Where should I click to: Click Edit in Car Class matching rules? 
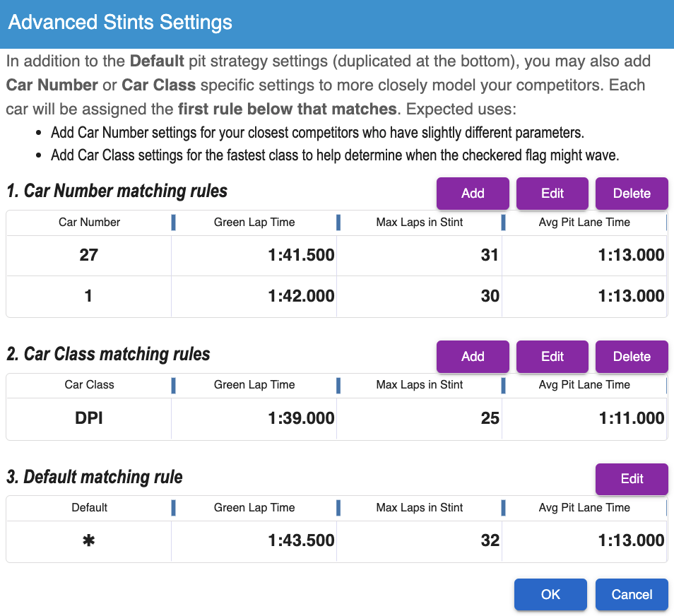552,357
